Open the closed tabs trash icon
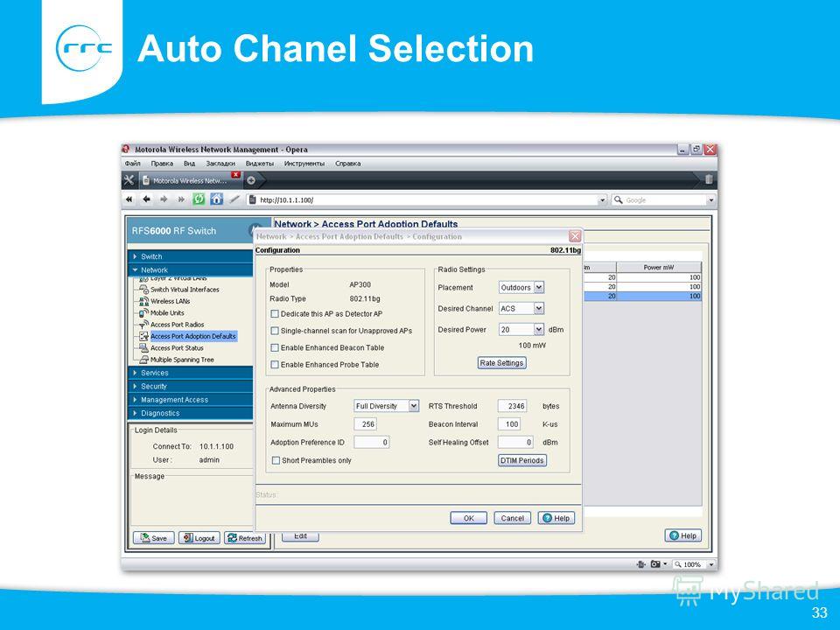 (x=708, y=179)
